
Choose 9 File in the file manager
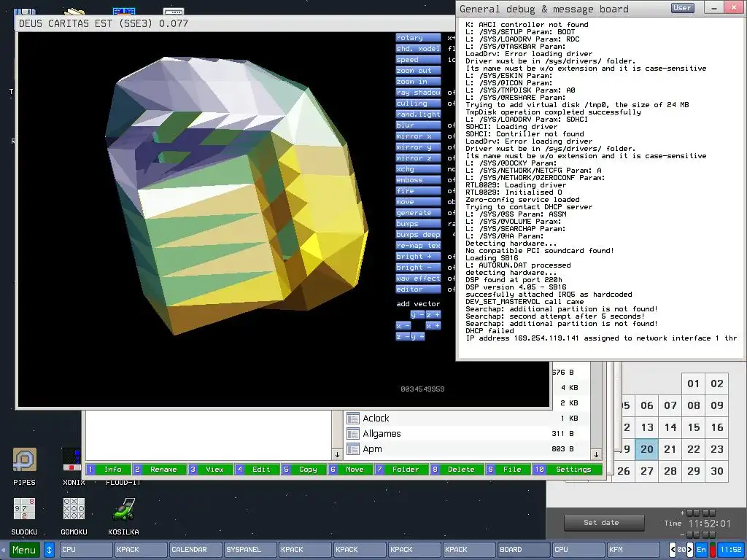508,470
